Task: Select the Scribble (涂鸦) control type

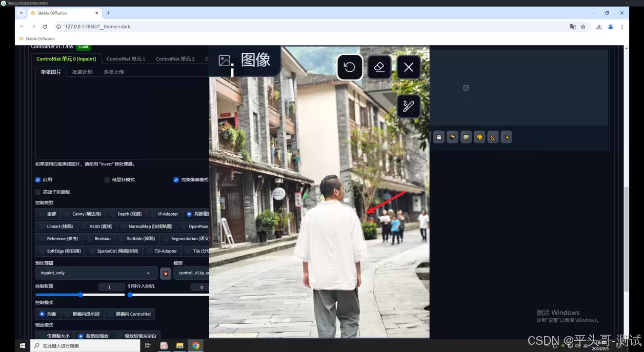Action: pos(137,238)
